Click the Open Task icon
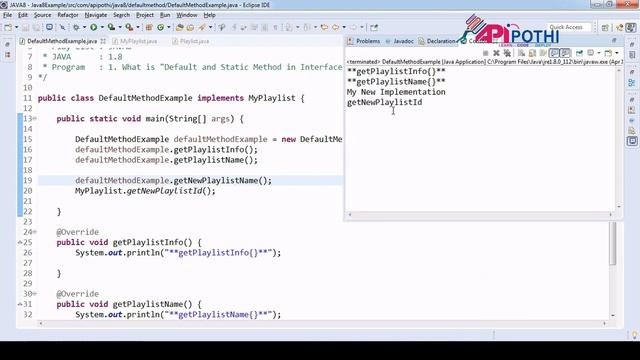The height and width of the screenshot is (360, 640). coord(190,27)
